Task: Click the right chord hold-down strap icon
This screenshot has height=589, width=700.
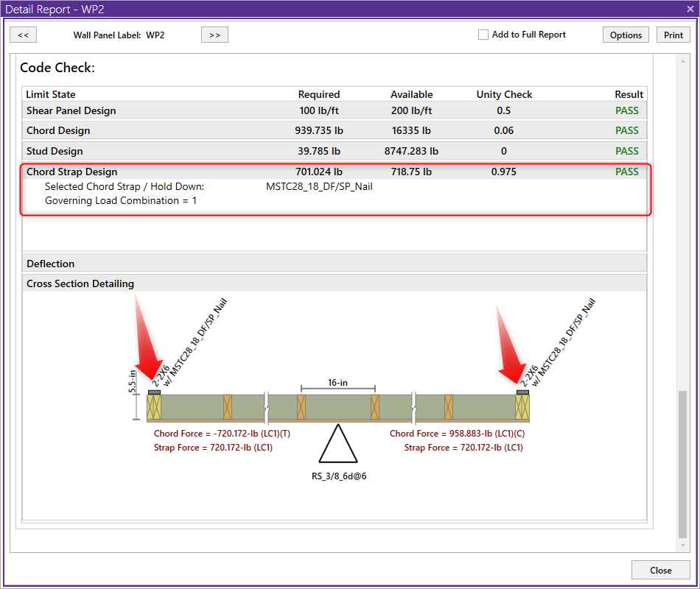Action: 522,392
